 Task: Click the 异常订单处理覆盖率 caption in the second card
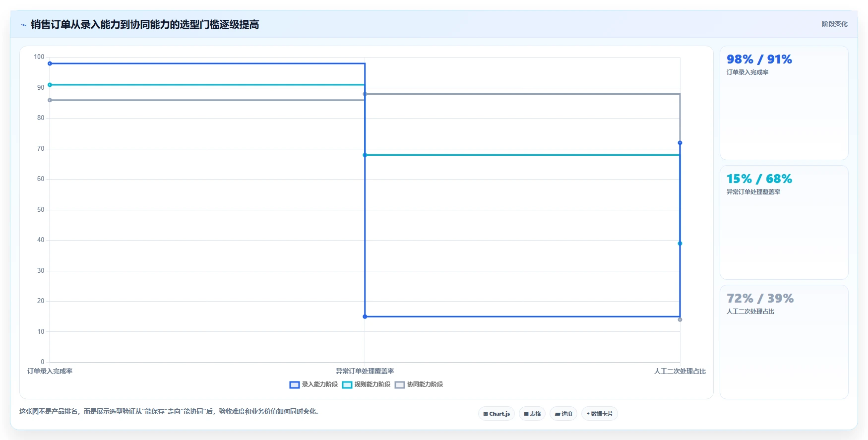[753, 192]
